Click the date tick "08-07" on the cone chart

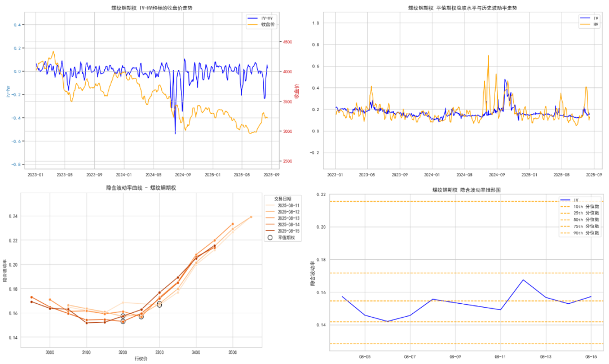pos(410,357)
